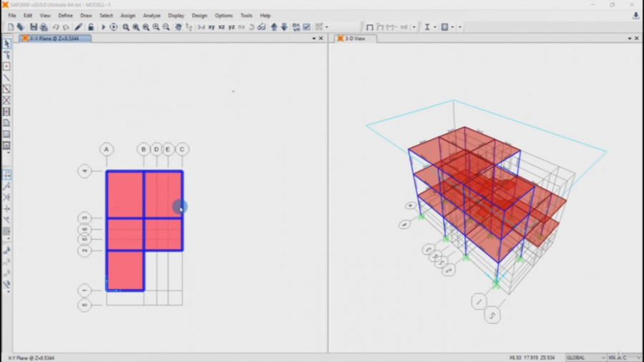Select the pan hand tool
Screen dimensions: 644x362
178,27
